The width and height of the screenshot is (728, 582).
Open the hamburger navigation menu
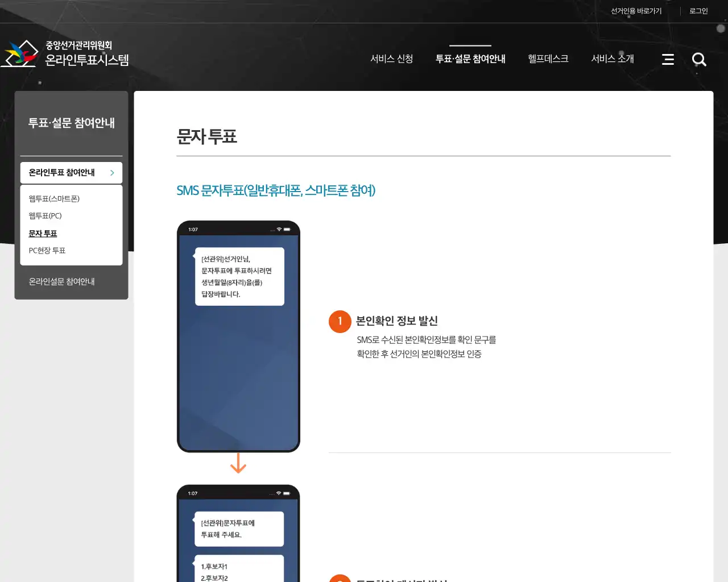(668, 59)
